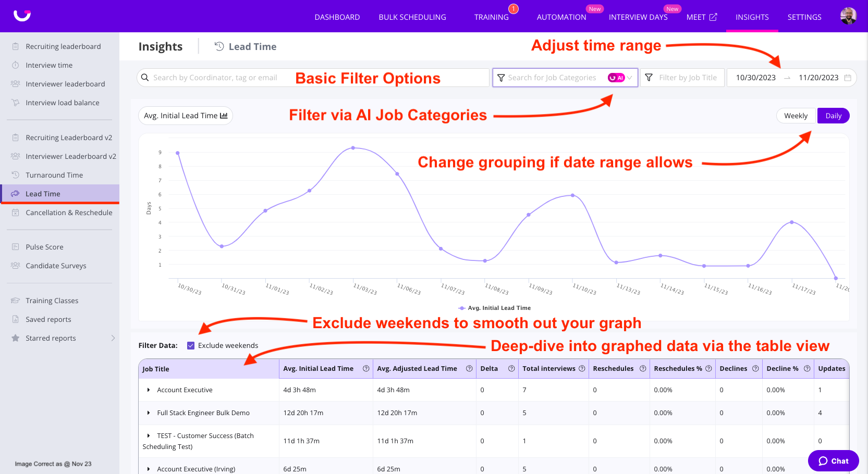Click the chart icon beside Avg. Initial Lead Time
Image resolution: width=868 pixels, height=474 pixels.
[x=223, y=115]
